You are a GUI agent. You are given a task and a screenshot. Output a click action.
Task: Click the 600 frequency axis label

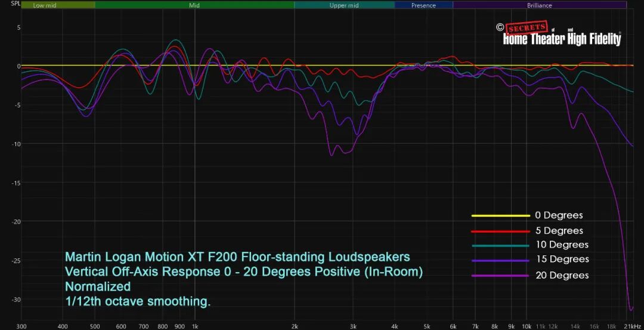coord(121,326)
